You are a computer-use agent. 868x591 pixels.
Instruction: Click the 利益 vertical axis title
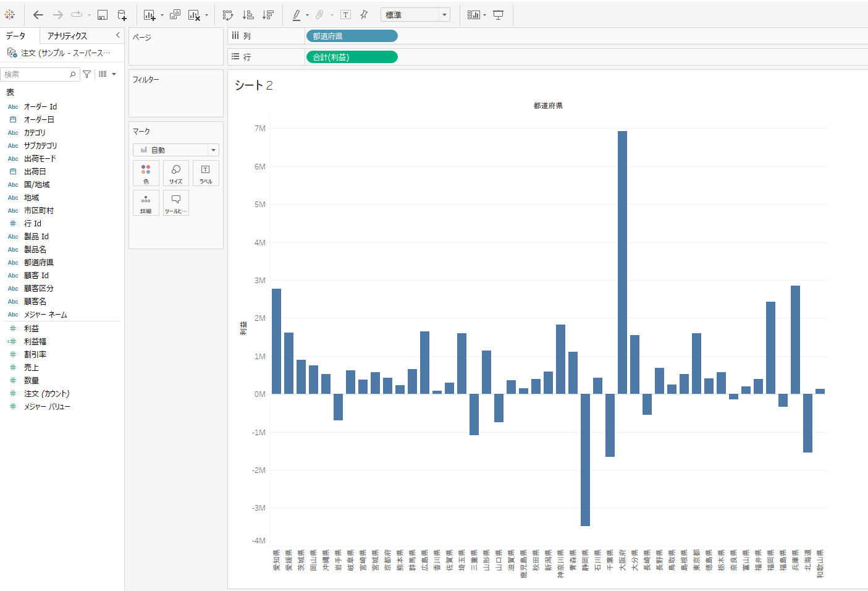tap(243, 328)
